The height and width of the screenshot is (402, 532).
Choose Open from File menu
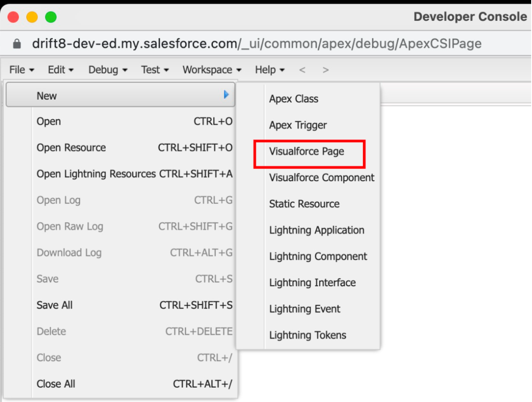coord(134,121)
